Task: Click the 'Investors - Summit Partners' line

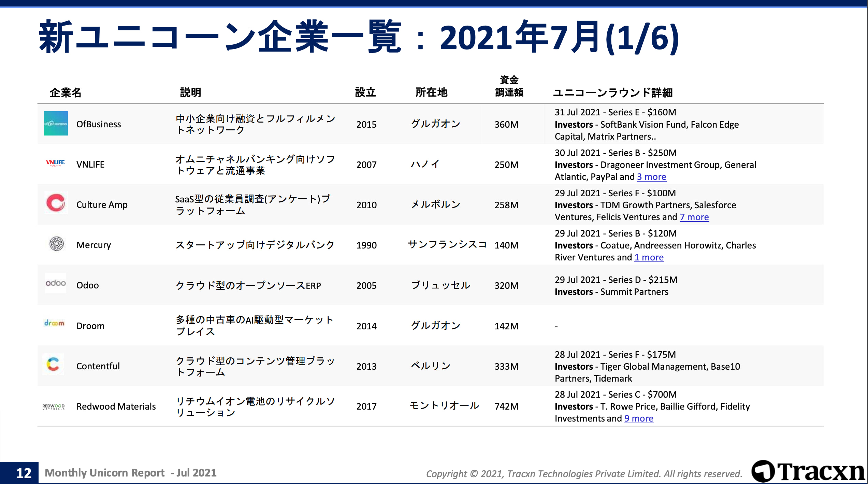Action: [611, 292]
